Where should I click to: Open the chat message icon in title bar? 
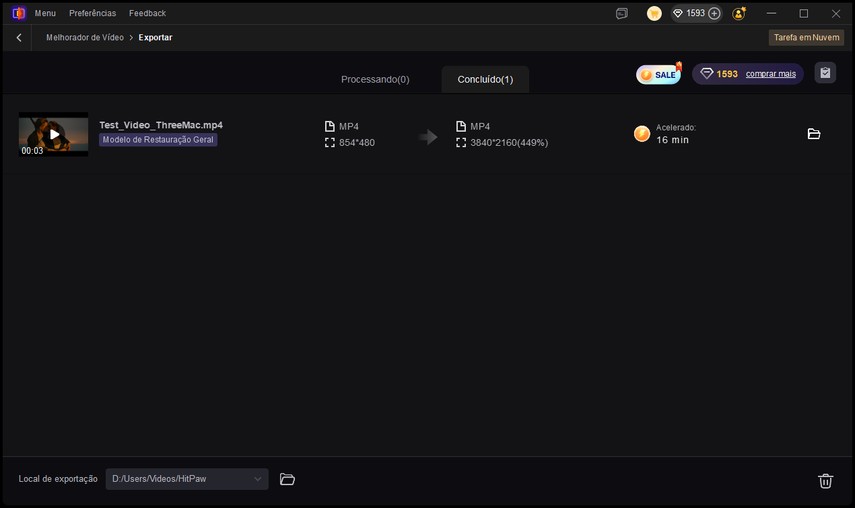[622, 13]
